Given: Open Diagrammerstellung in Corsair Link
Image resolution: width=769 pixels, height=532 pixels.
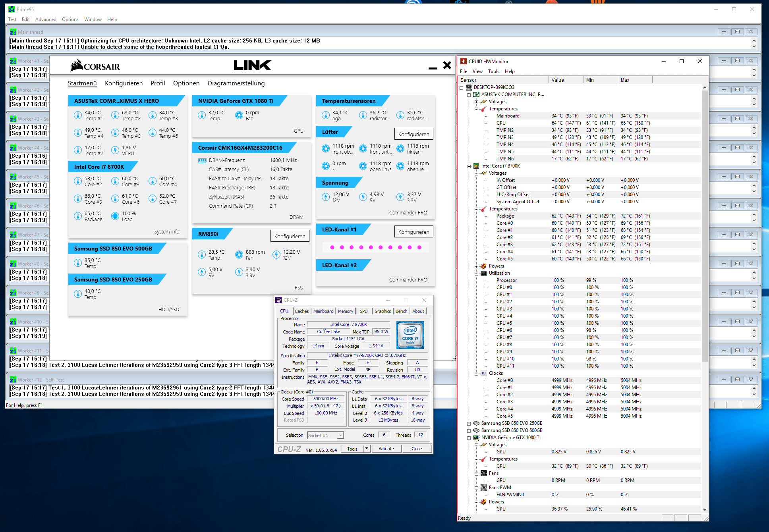Looking at the screenshot, I should pyautogui.click(x=236, y=83).
